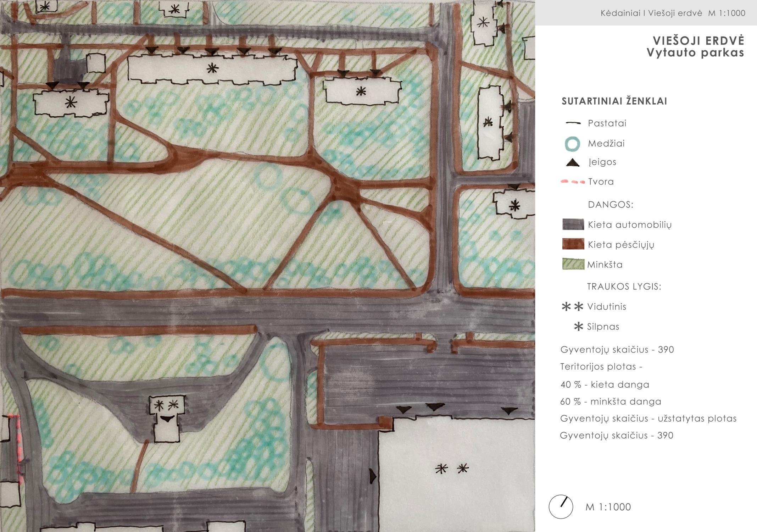Image resolution: width=757 pixels, height=532 pixels.
Task: Click the Medžiai tree circle legend symbol
Action: pos(572,144)
